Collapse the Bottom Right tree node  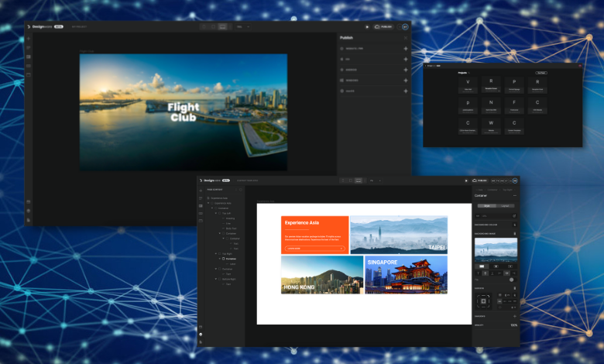(x=216, y=279)
